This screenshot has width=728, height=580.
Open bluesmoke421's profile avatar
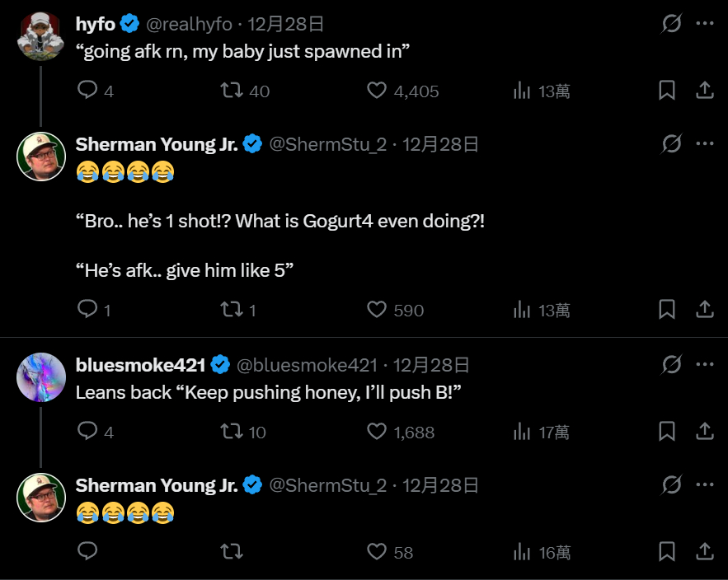(41, 377)
